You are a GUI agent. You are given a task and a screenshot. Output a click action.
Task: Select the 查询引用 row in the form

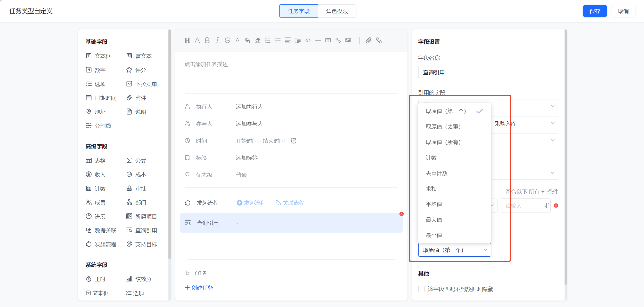click(291, 223)
